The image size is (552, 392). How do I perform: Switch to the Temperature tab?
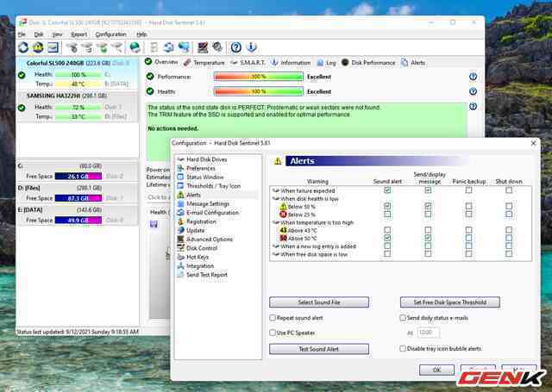tap(204, 63)
